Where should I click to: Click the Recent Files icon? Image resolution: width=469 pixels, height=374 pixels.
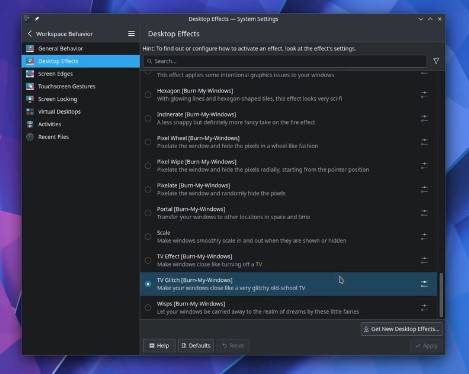click(30, 137)
